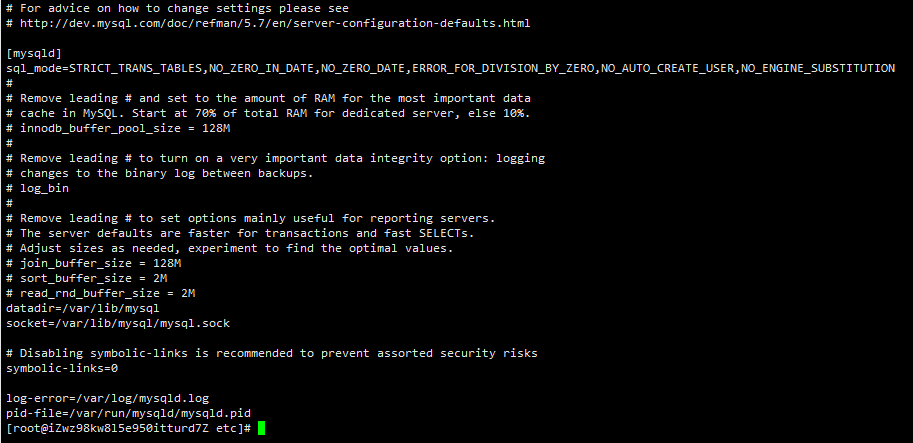Click the sort_buffer_size = 2M line
Image resolution: width=913 pixels, height=443 pixels.
click(87, 278)
